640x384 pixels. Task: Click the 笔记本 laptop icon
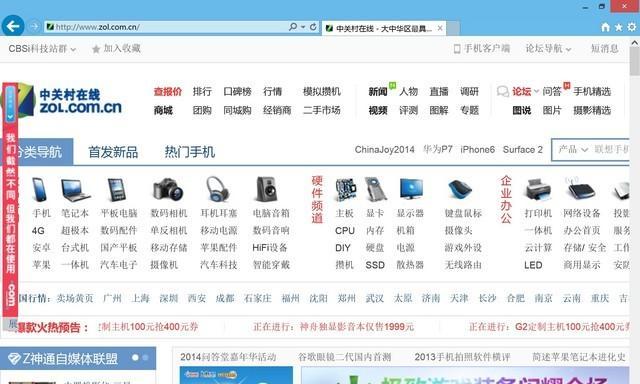click(x=75, y=190)
